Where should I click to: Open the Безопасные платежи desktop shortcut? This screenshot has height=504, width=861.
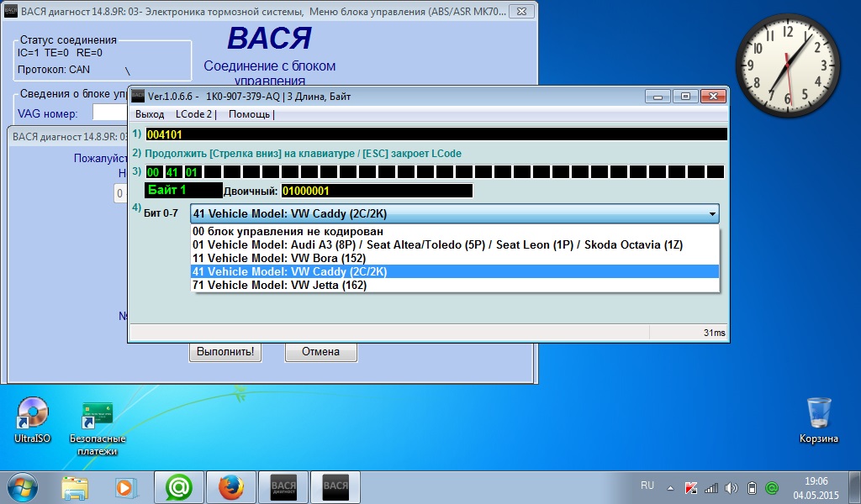98,429
